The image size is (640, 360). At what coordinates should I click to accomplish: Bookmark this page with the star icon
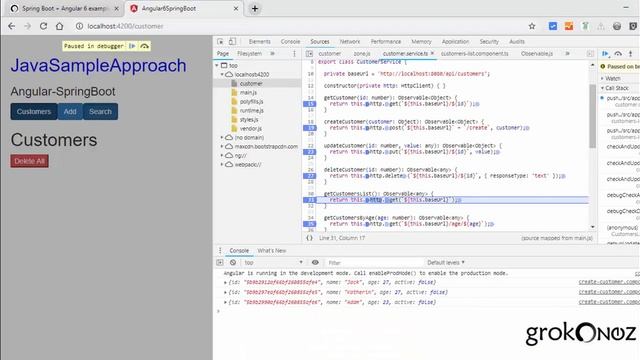coord(532,26)
